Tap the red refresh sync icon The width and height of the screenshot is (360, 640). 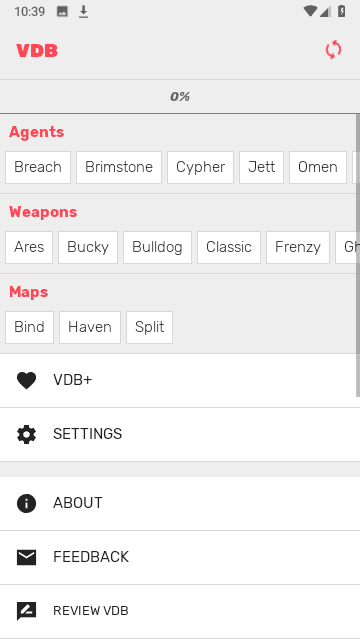click(x=333, y=50)
